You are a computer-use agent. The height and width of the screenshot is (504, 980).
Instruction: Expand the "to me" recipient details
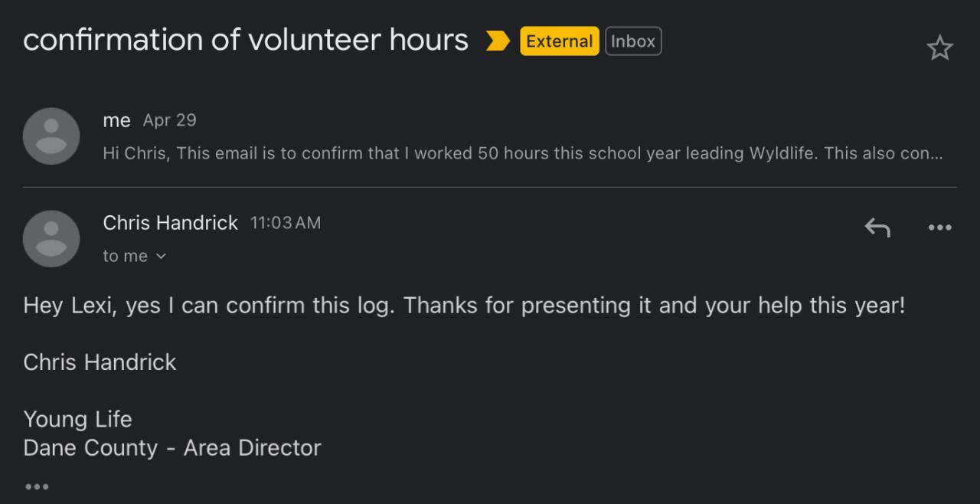(x=135, y=257)
